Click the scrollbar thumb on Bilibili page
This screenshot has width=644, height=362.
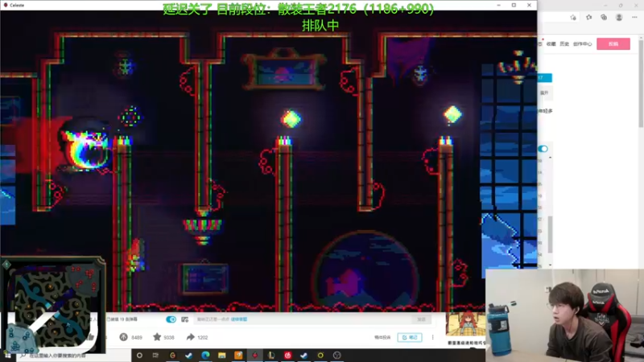pos(641,82)
